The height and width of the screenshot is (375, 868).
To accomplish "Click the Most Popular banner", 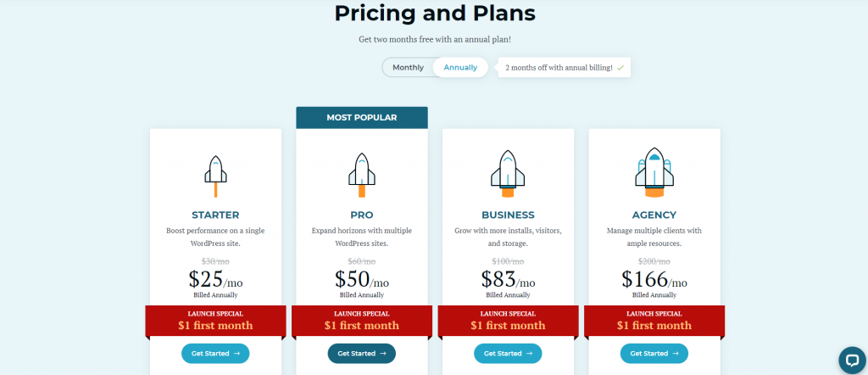I will [361, 117].
